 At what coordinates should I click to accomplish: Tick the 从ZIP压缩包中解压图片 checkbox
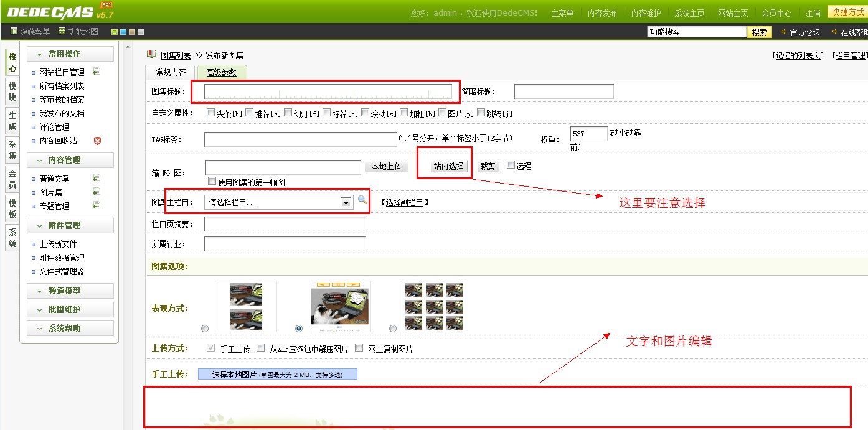pyautogui.click(x=261, y=348)
